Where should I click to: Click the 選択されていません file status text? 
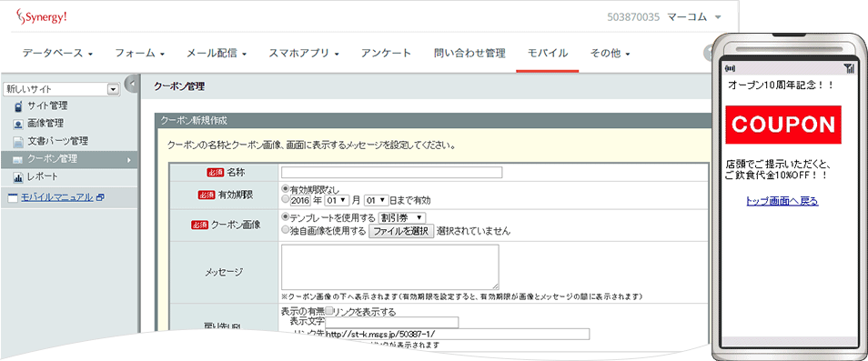[x=474, y=231]
